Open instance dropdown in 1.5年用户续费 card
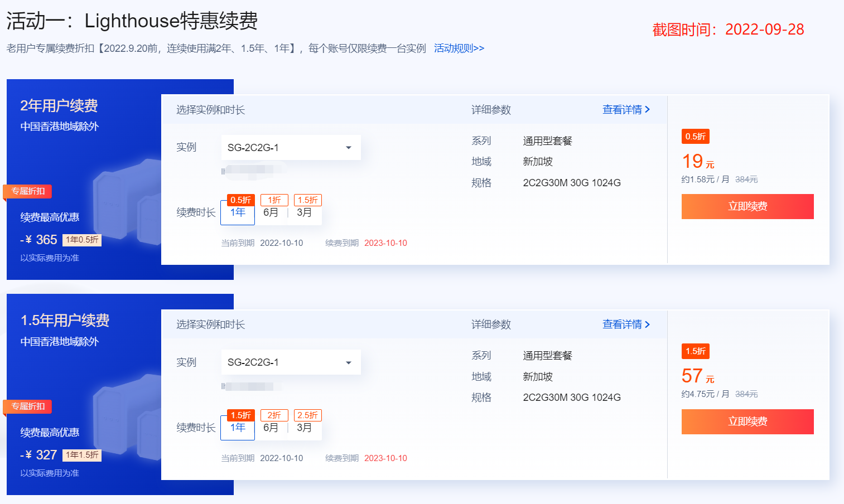The image size is (844, 504). coord(291,362)
